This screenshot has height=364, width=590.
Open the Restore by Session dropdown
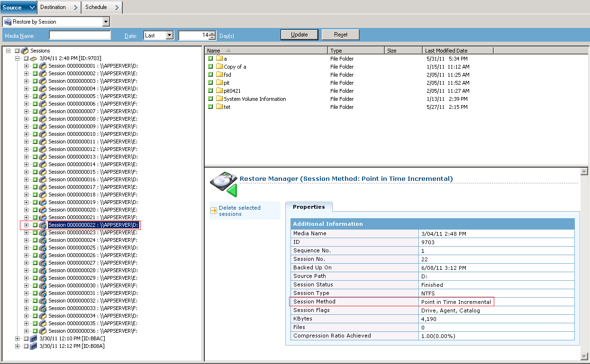coord(106,22)
